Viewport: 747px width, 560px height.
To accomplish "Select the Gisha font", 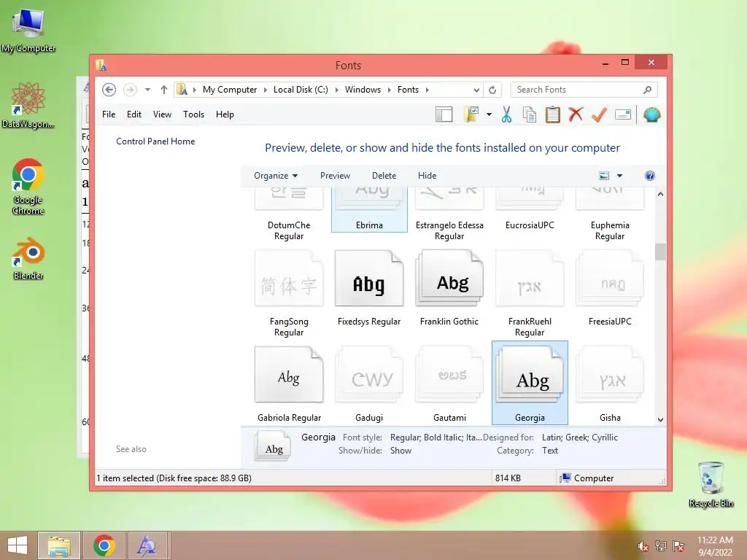I will coord(610,384).
